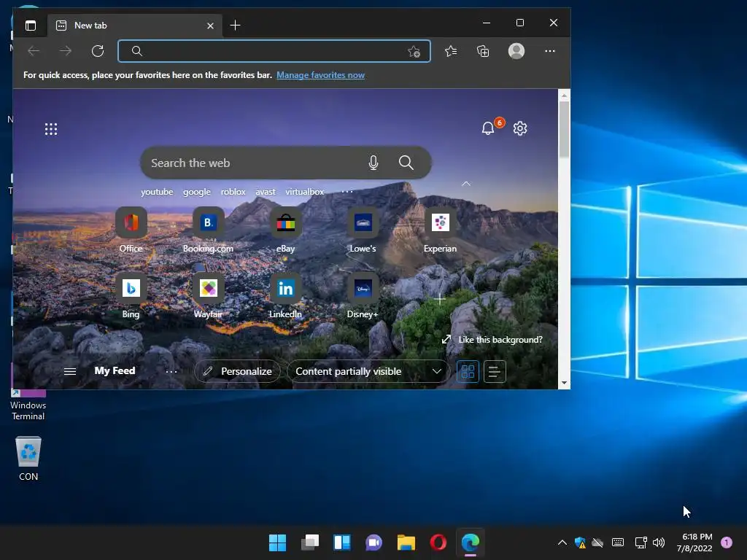Image resolution: width=747 pixels, height=560 pixels.
Task: Click Manage favorites now link
Action: click(320, 75)
